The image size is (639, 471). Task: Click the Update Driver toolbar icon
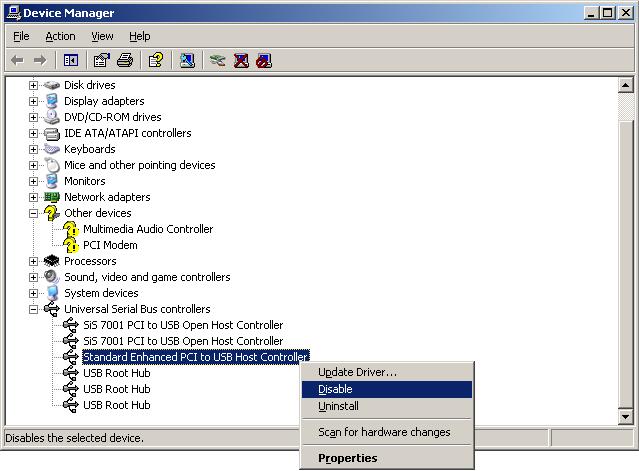coord(218,61)
